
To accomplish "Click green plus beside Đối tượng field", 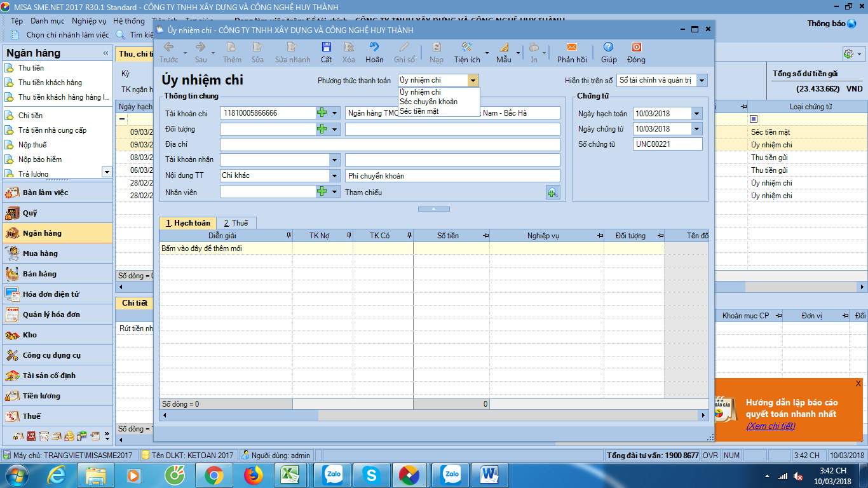I will 322,129.
